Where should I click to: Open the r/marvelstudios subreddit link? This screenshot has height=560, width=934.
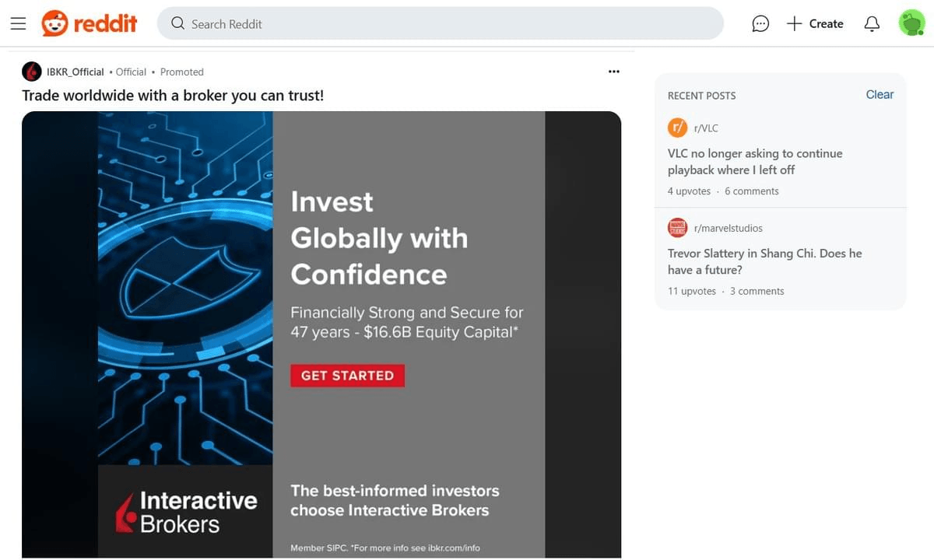pyautogui.click(x=728, y=228)
